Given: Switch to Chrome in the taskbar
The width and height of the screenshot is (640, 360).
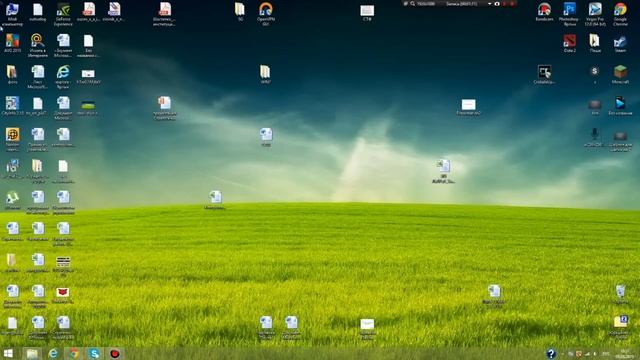Looking at the screenshot, I should (x=74, y=353).
